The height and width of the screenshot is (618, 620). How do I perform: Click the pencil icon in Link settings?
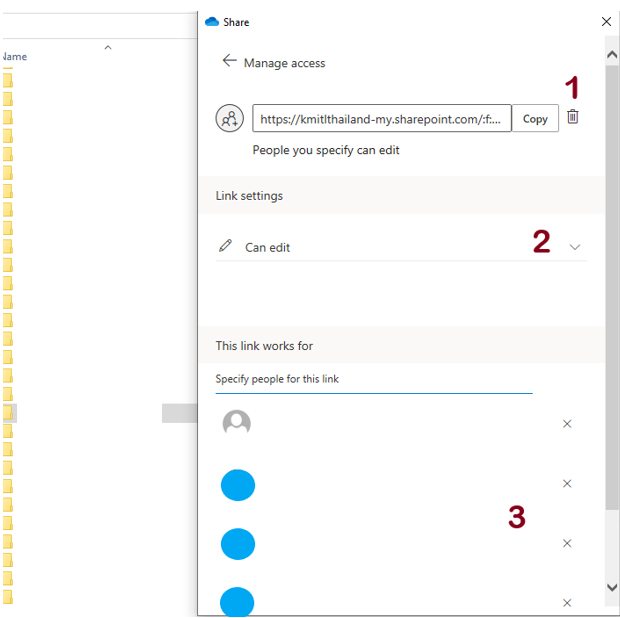pyautogui.click(x=225, y=246)
